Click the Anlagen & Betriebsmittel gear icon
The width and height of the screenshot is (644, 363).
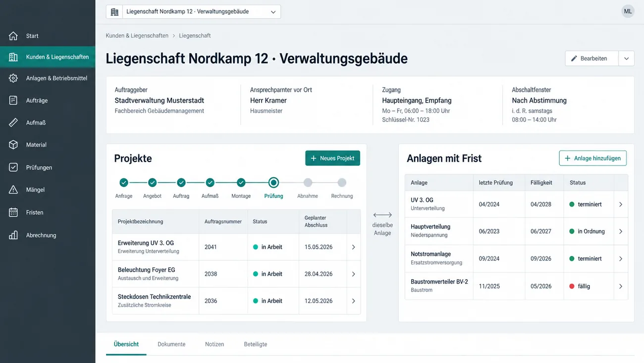tap(13, 78)
